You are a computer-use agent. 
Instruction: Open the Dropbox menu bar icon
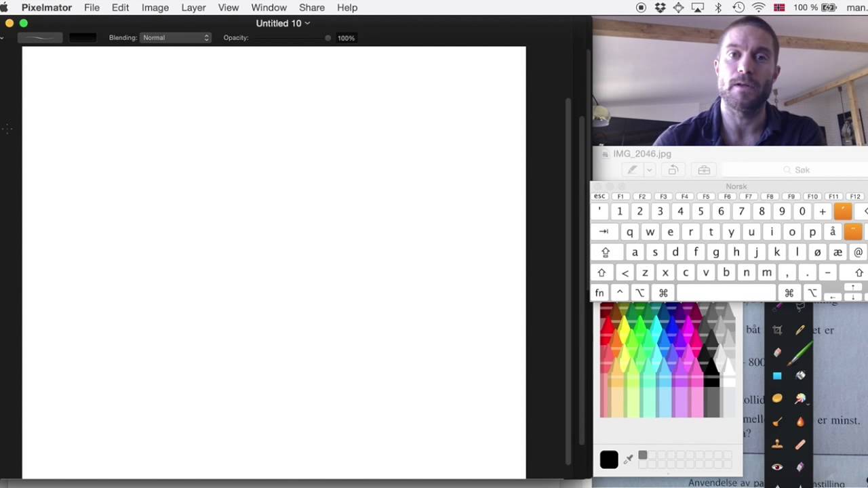[x=660, y=7]
